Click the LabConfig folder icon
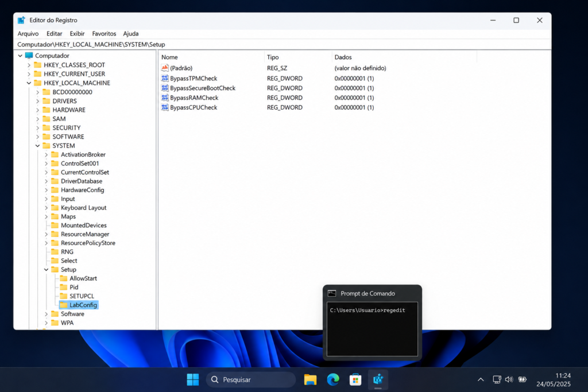This screenshot has width=588, height=392. pyautogui.click(x=63, y=305)
